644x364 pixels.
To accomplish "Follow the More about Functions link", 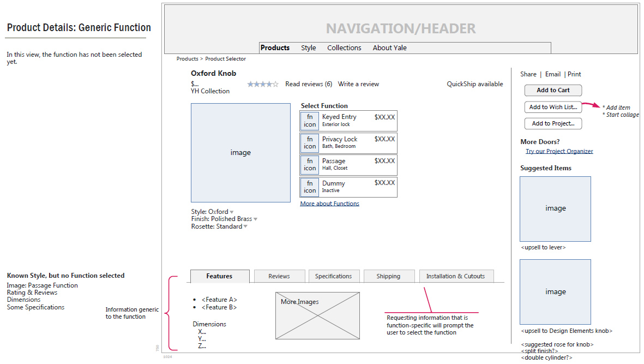I will point(330,204).
